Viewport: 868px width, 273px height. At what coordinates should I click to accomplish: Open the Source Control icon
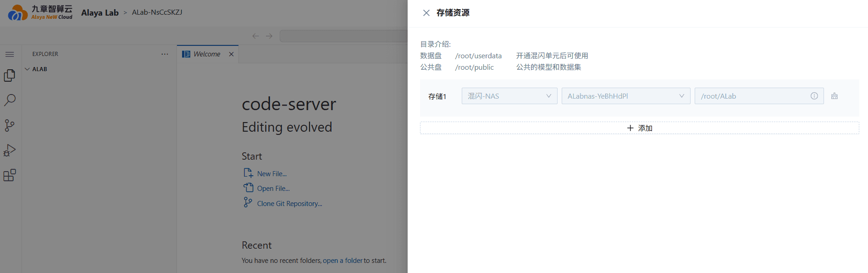pos(10,125)
